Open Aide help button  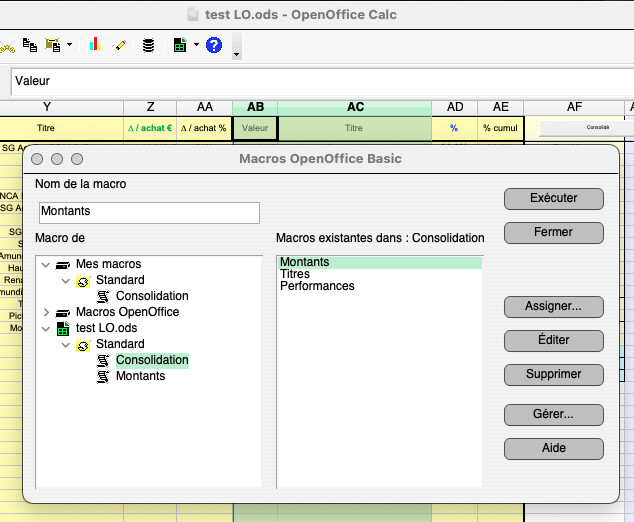[x=554, y=448]
